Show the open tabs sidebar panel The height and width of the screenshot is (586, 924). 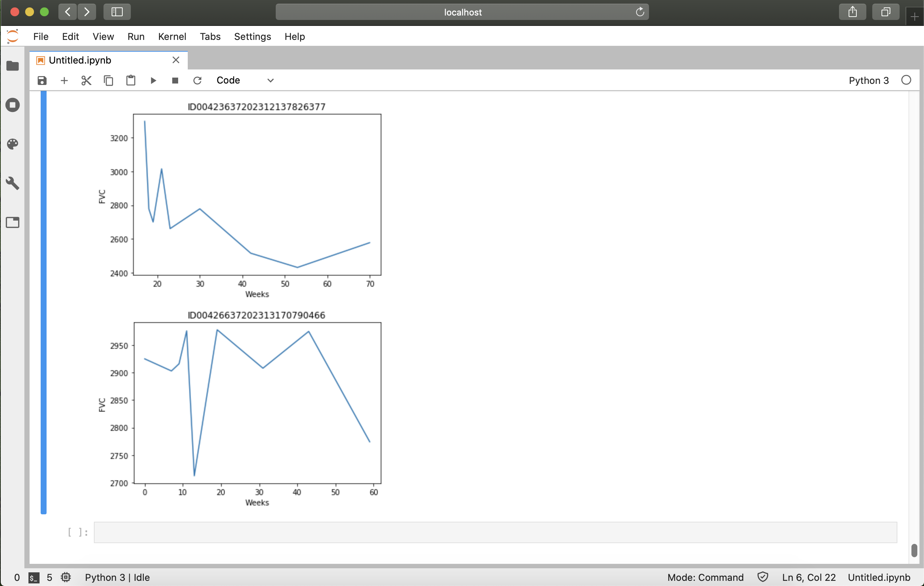pos(13,222)
